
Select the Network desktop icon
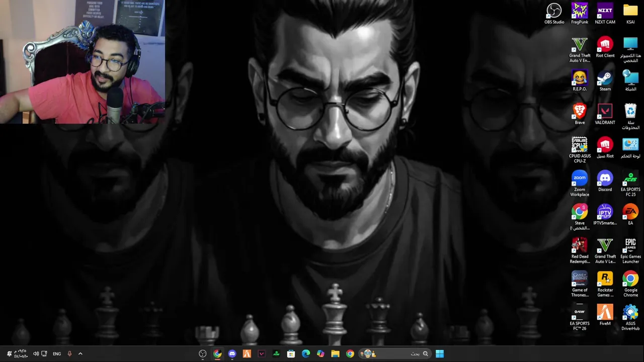[630, 80]
